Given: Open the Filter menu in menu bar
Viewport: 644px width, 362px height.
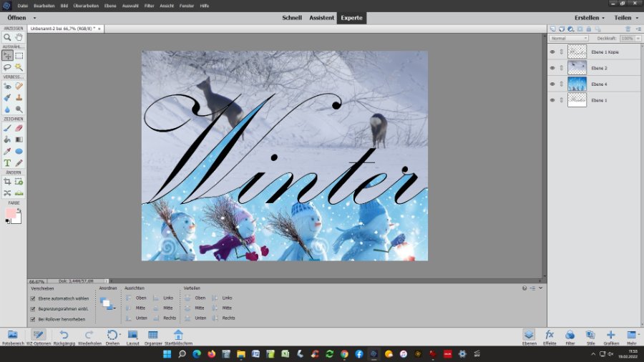Looking at the screenshot, I should point(149,6).
